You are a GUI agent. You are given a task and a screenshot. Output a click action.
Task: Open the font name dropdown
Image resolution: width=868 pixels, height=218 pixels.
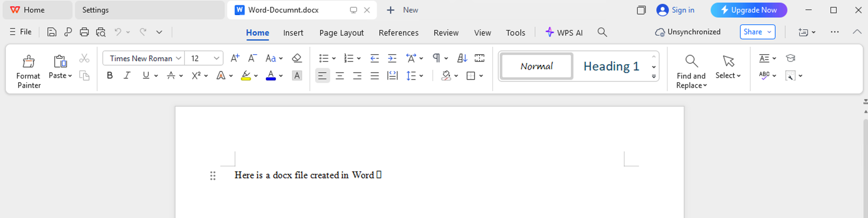(178, 58)
